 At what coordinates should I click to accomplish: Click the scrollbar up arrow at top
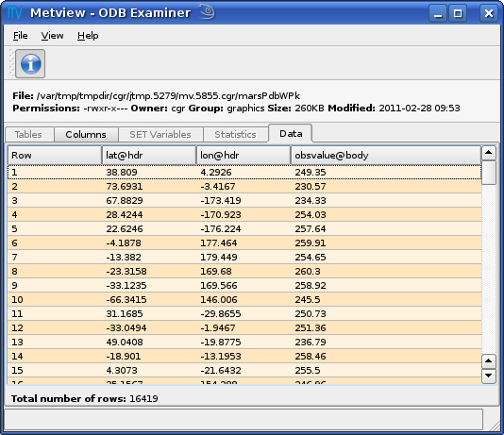(x=489, y=153)
